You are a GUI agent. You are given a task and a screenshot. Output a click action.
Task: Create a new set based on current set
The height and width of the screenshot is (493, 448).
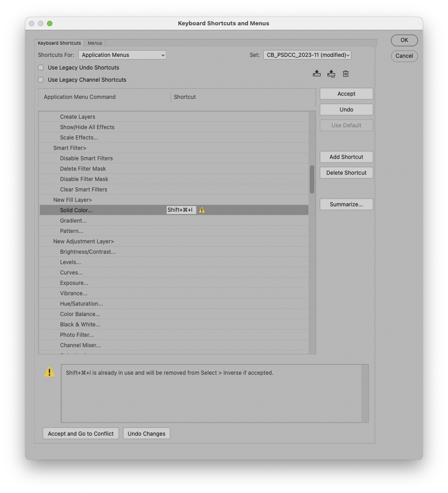[x=331, y=73]
